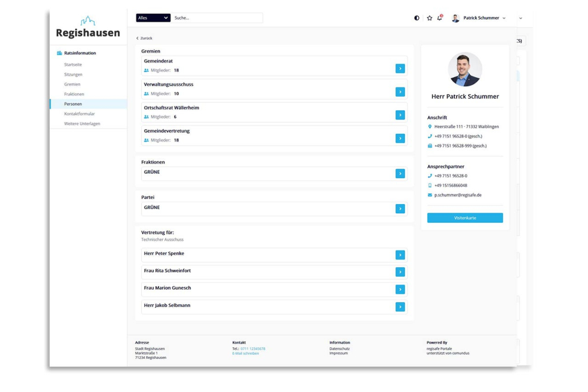The image size is (588, 392).
Task: Click the members icon beside Gemeinderat
Action: [x=146, y=70]
